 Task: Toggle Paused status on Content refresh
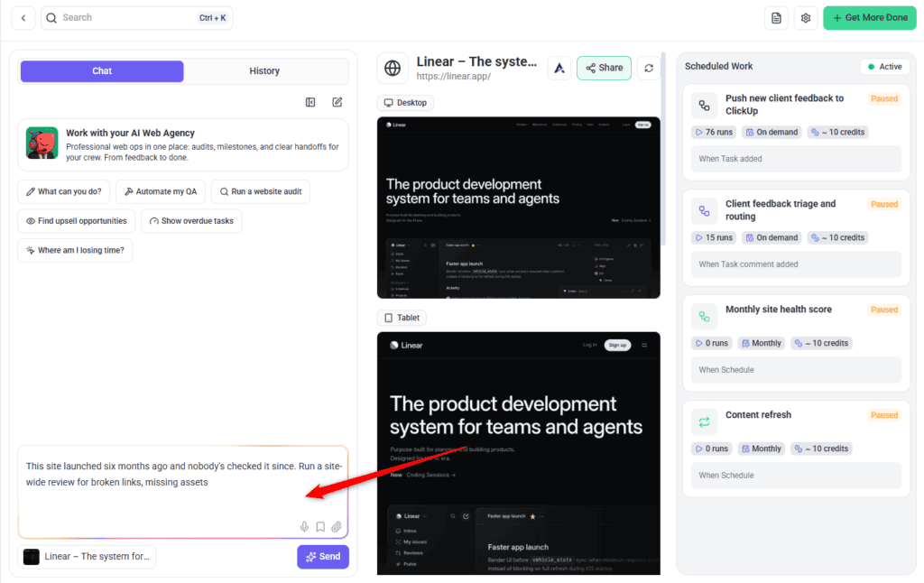[884, 415]
